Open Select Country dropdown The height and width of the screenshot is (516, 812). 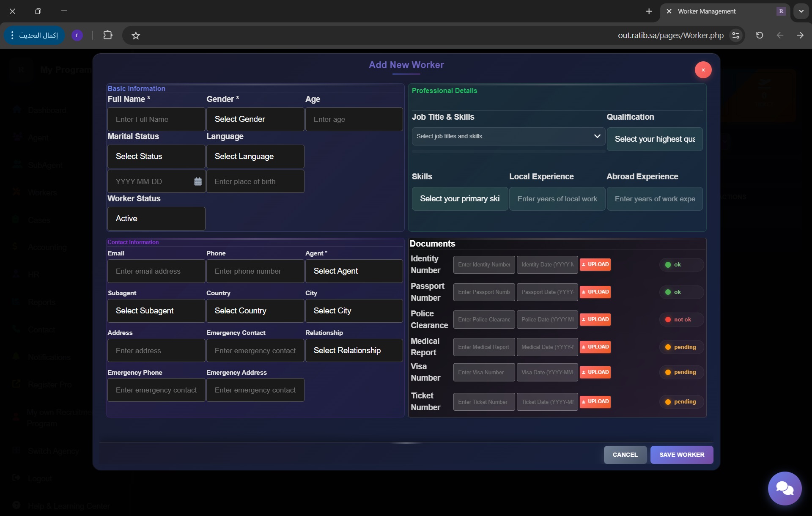click(255, 311)
